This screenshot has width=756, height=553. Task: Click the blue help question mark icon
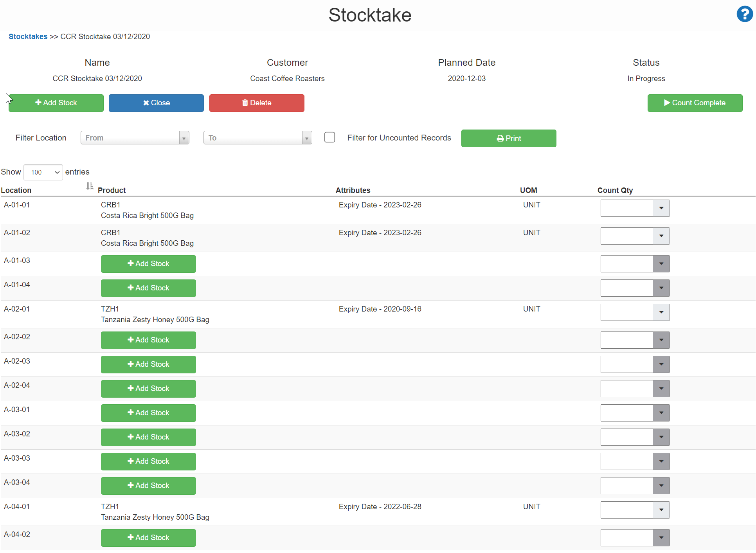[744, 14]
